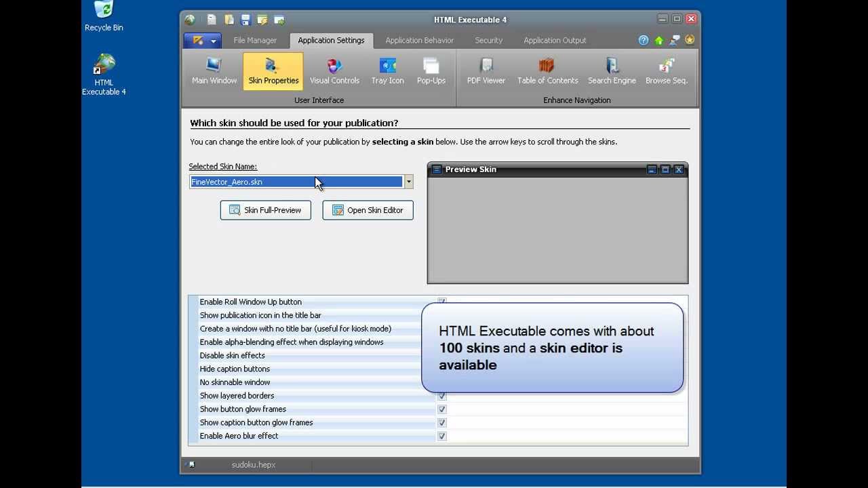This screenshot has height=488, width=868.
Task: Open Table of Contents settings
Action: pos(547,71)
